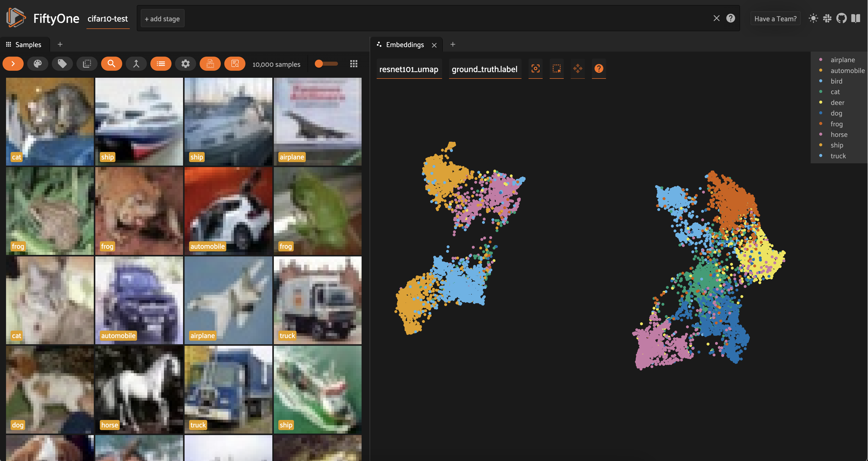The width and height of the screenshot is (868, 461).
Task: Add new panel beside Embeddings tab
Action: 453,45
